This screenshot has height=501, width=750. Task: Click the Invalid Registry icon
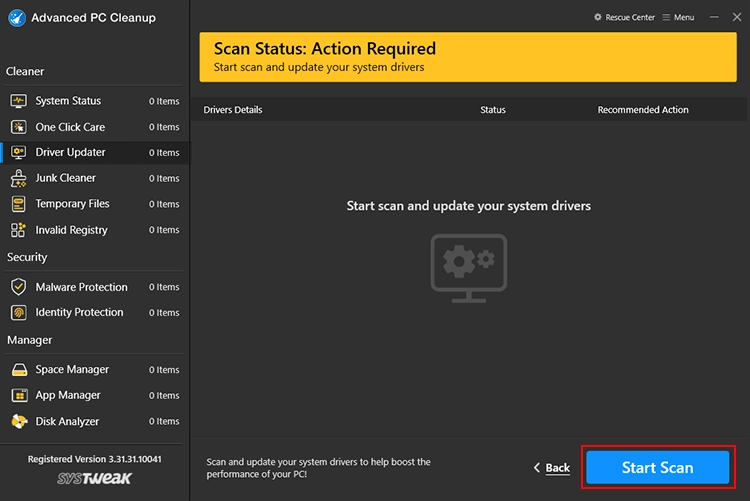(18, 230)
